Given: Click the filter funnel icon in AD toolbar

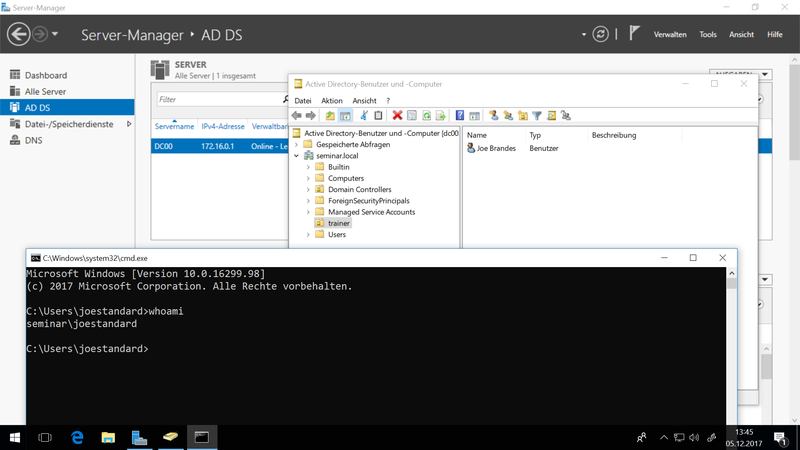Looking at the screenshot, I should click(x=537, y=116).
